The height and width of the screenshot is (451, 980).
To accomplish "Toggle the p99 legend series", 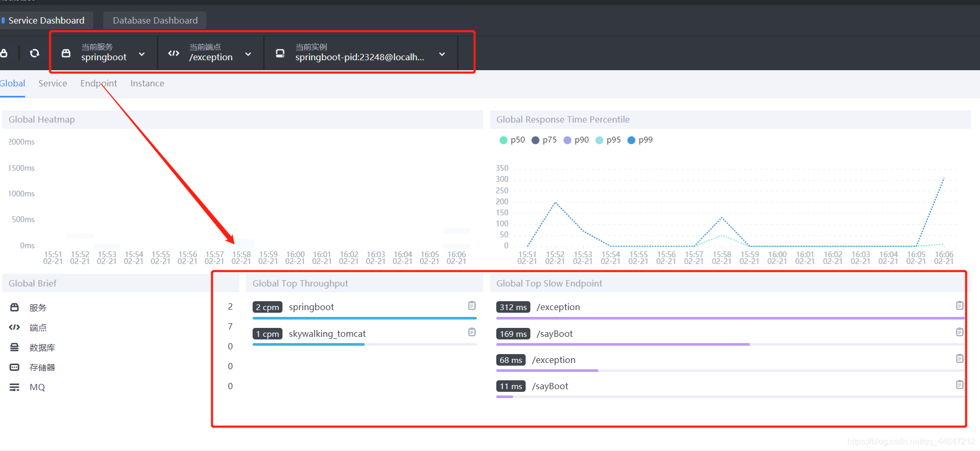I will (x=640, y=140).
